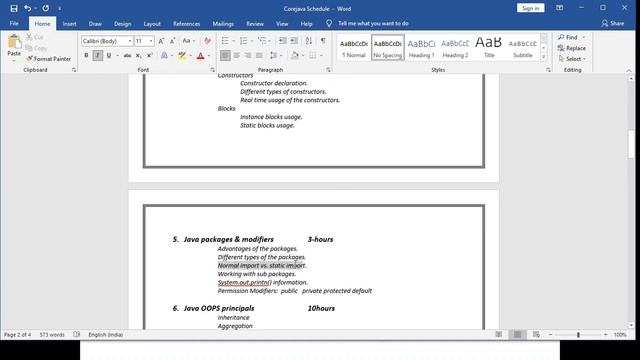This screenshot has width=640, height=360.
Task: Click the Page 2 of 4 status indicator
Action: 18,335
